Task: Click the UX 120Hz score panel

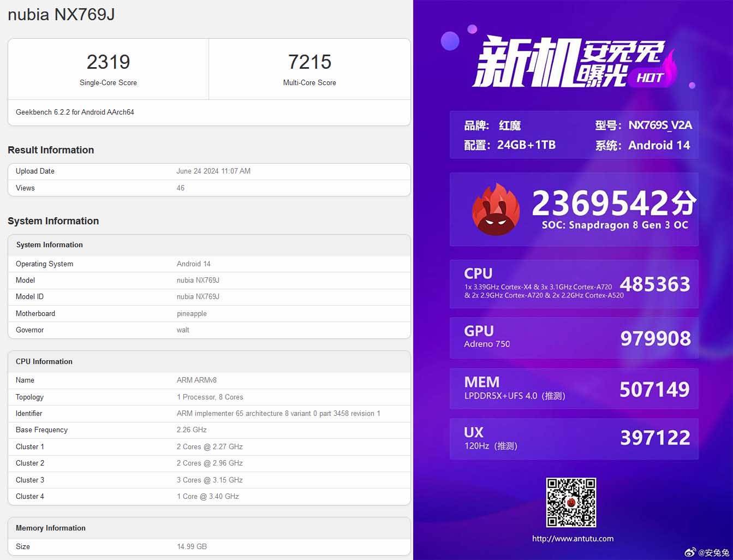Action: click(574, 439)
